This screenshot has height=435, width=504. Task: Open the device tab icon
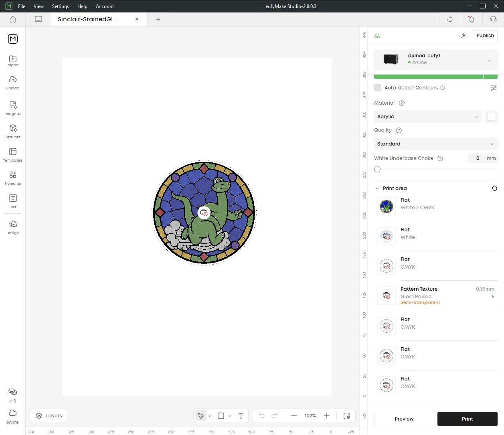click(x=38, y=19)
